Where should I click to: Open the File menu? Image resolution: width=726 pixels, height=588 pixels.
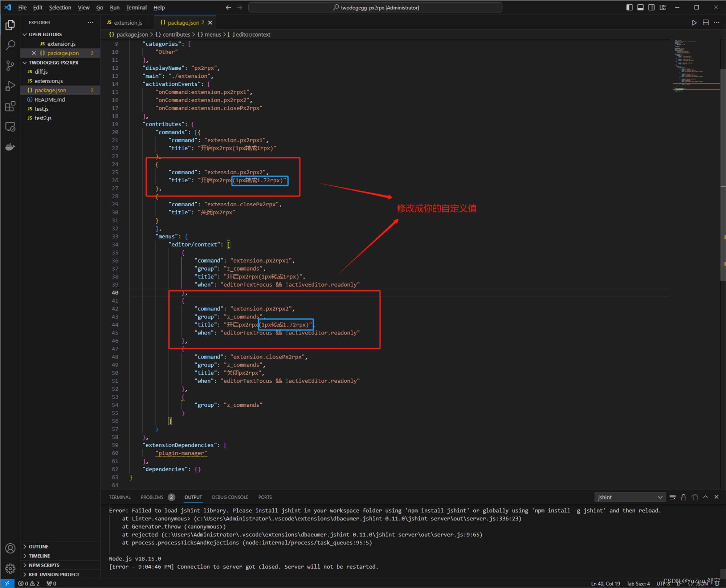[23, 8]
